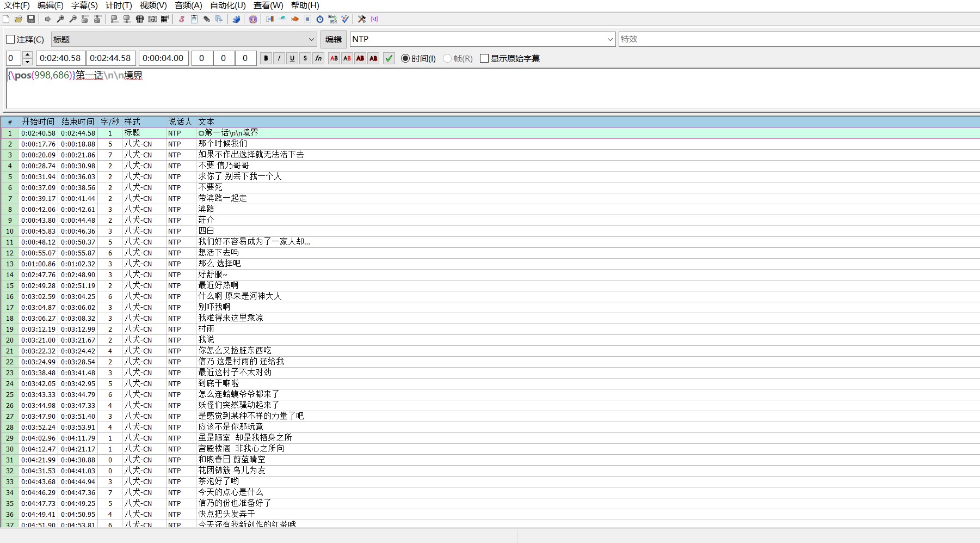Pick outline color third AB button

360,58
